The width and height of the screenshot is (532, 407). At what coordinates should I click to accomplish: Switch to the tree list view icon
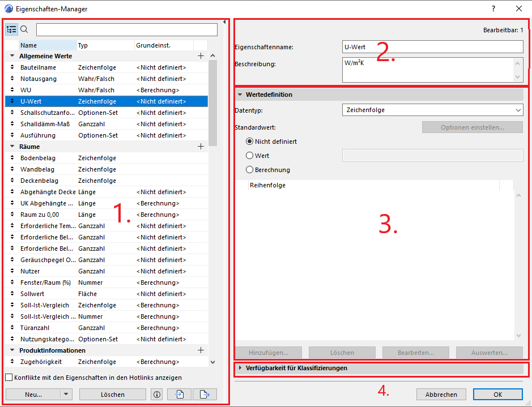point(12,29)
